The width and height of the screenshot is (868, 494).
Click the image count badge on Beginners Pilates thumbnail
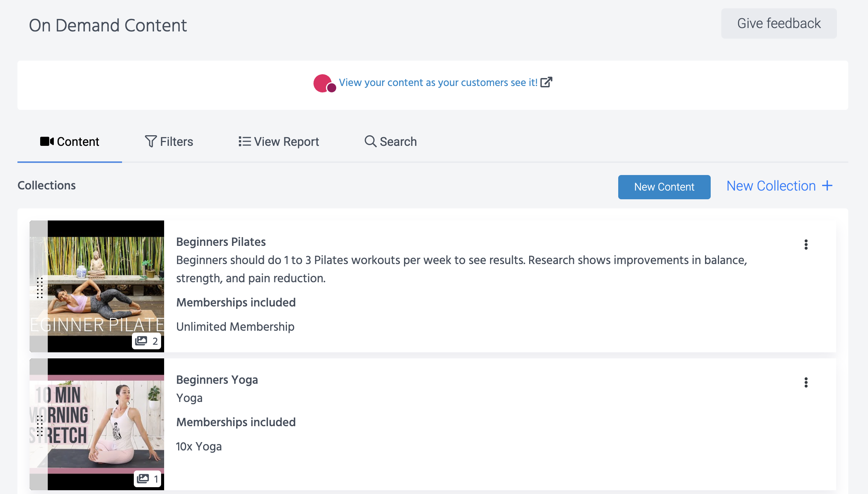point(146,341)
